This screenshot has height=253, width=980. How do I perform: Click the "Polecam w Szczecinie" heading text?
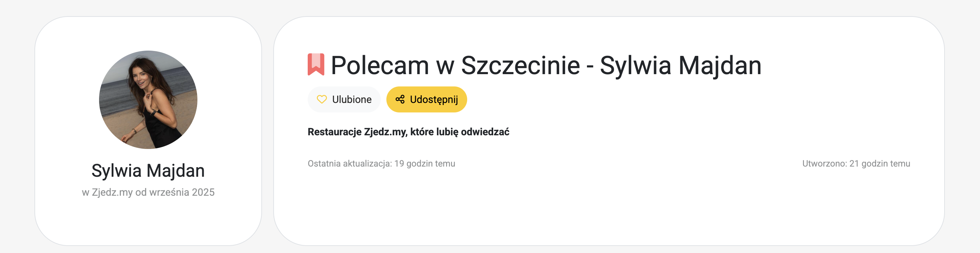click(x=455, y=65)
